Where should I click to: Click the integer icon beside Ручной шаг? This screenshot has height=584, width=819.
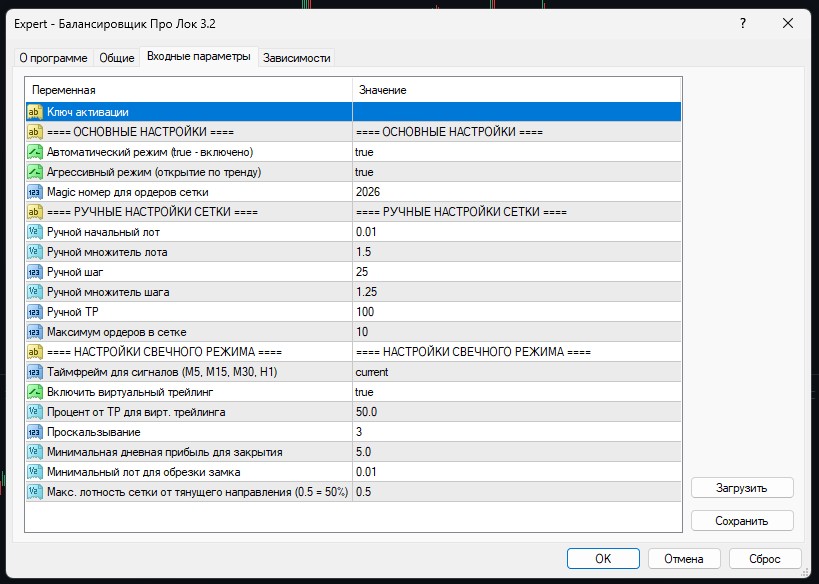click(34, 272)
